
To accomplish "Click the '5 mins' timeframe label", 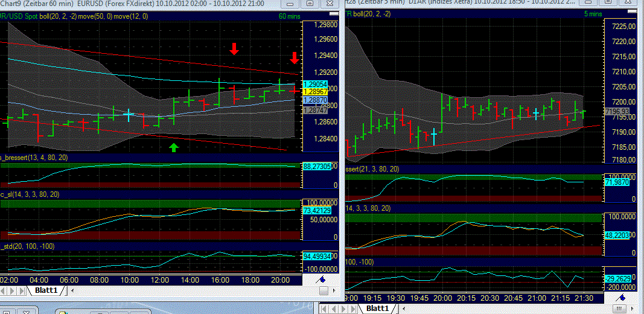I will tap(593, 13).
